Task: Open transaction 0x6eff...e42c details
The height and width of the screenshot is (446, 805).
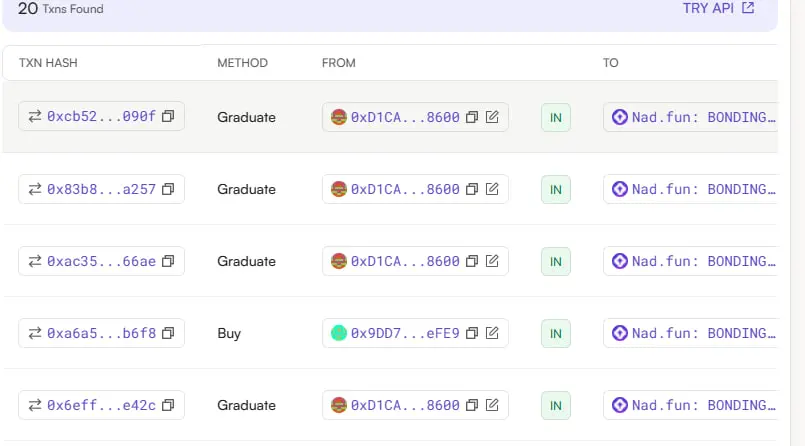Action: tap(102, 405)
